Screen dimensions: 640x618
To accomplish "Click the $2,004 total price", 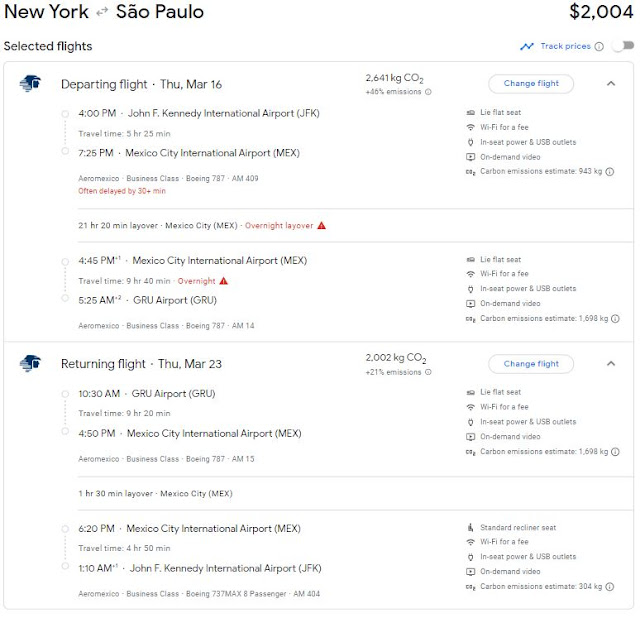I will [601, 13].
